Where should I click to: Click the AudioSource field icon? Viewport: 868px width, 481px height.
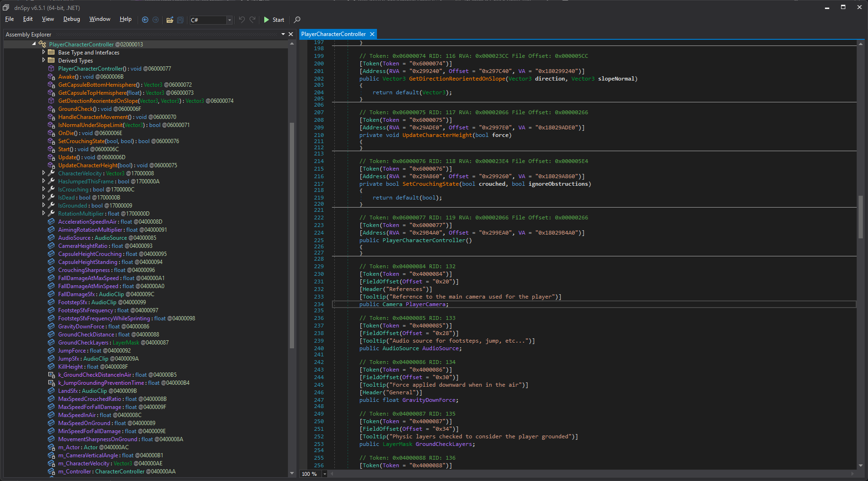[x=51, y=238]
